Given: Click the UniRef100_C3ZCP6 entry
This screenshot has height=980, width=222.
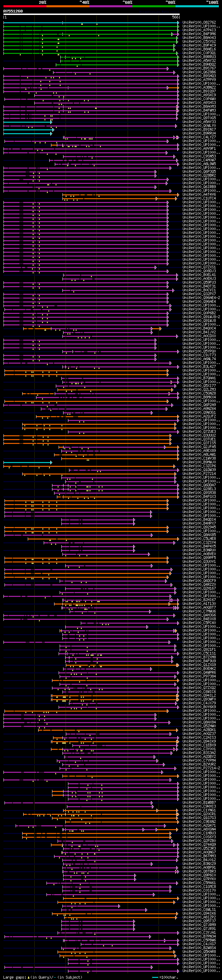Looking at the screenshot, I should click(199, 466).
